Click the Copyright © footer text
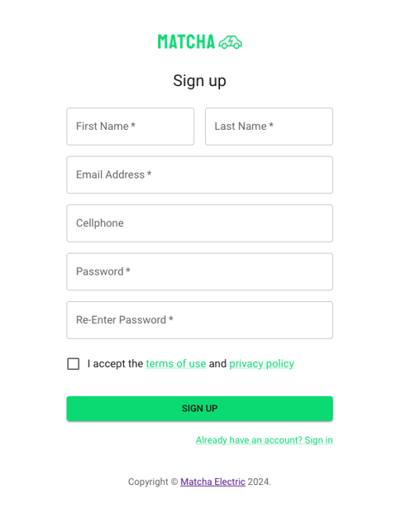 coord(153,482)
